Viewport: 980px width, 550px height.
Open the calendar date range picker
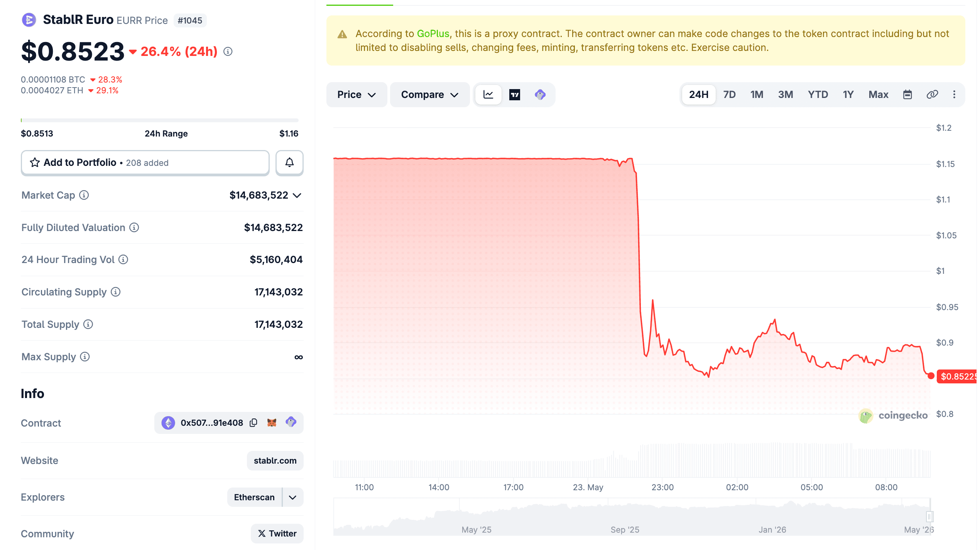[x=907, y=94]
